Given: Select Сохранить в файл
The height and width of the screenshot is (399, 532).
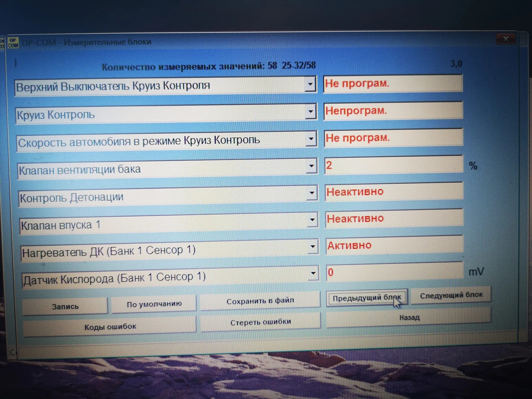Looking at the screenshot, I should point(260,300).
